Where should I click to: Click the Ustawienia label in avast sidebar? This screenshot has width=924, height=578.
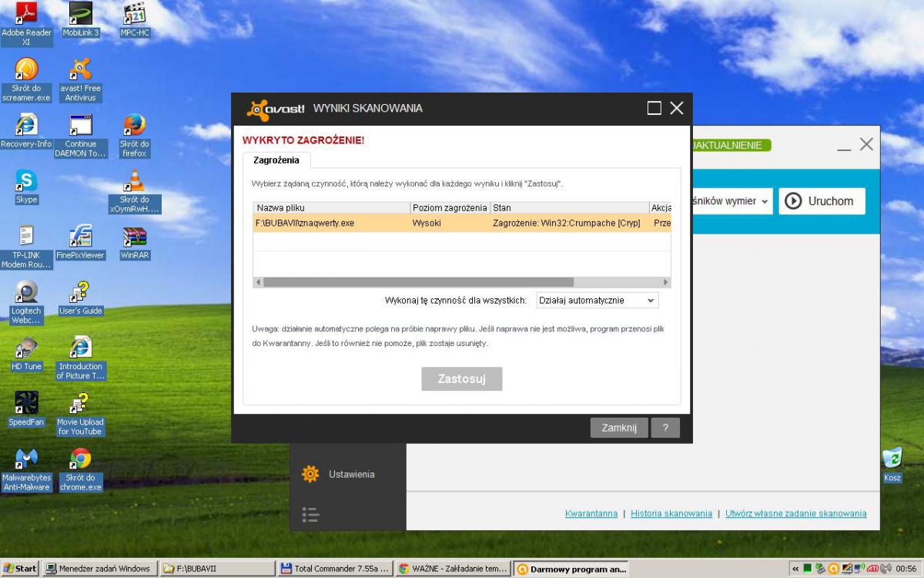352,475
